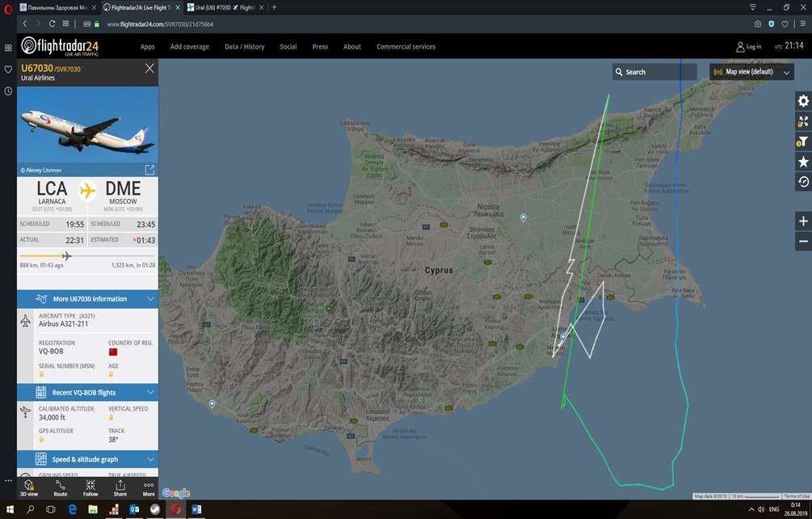The width and height of the screenshot is (812, 519).
Task: Zoom in the map with plus button
Action: 802,222
